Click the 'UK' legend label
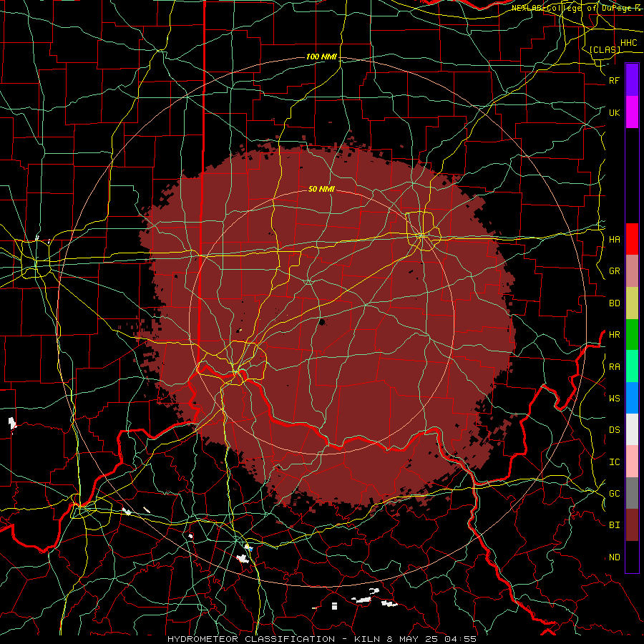Image resolution: width=644 pixels, height=644 pixels. click(x=614, y=112)
